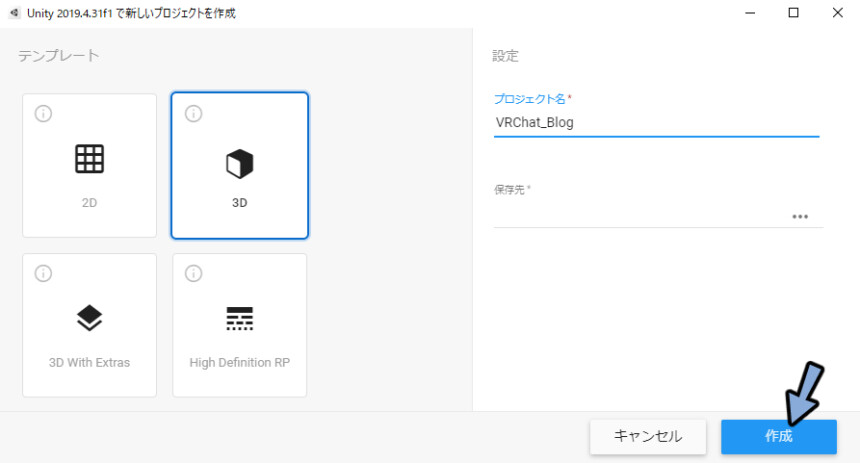This screenshot has width=860, height=463.
Task: Edit the project name field VRChat_Blog
Action: point(657,123)
